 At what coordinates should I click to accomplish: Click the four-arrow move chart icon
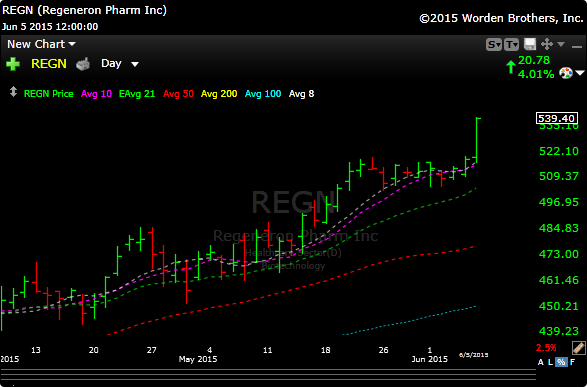coord(547,44)
